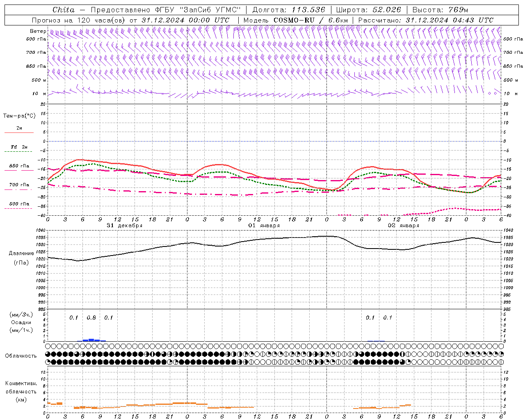
Task: Click the ФГБУ "ЗапСиб УГМС" provider text
Action: pyautogui.click(x=198, y=10)
